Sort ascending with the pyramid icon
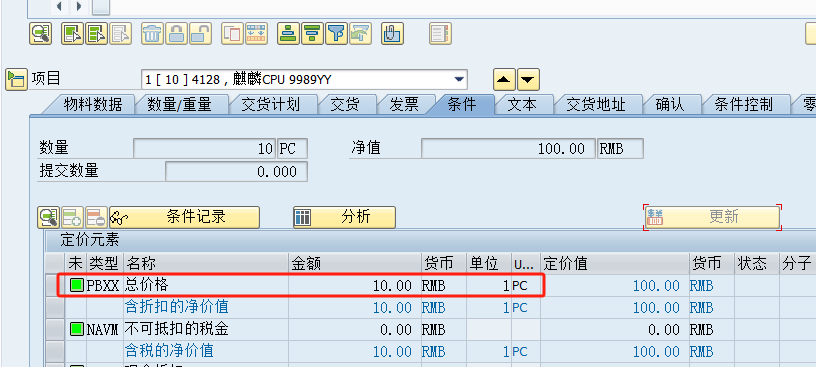Viewport: 816px width, 367px height. click(x=288, y=34)
